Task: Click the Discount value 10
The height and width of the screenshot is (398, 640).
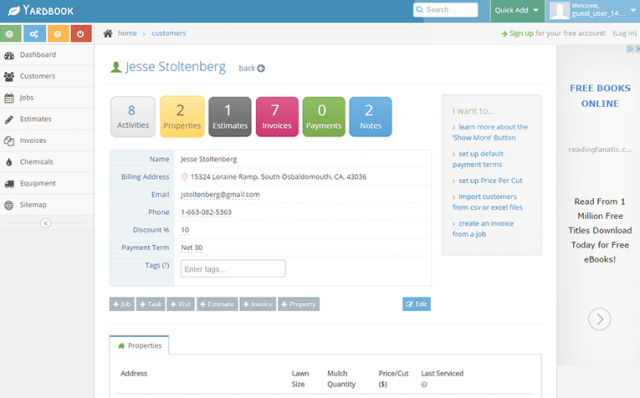Action: [185, 230]
